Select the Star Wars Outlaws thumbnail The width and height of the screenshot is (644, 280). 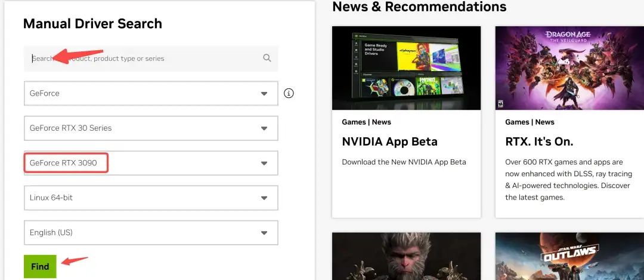pos(569,257)
